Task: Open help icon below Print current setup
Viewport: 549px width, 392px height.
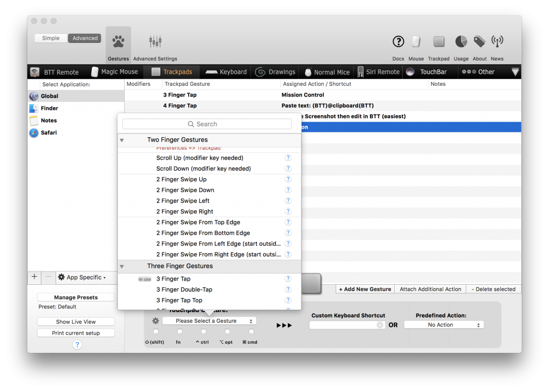Action: coord(77,345)
